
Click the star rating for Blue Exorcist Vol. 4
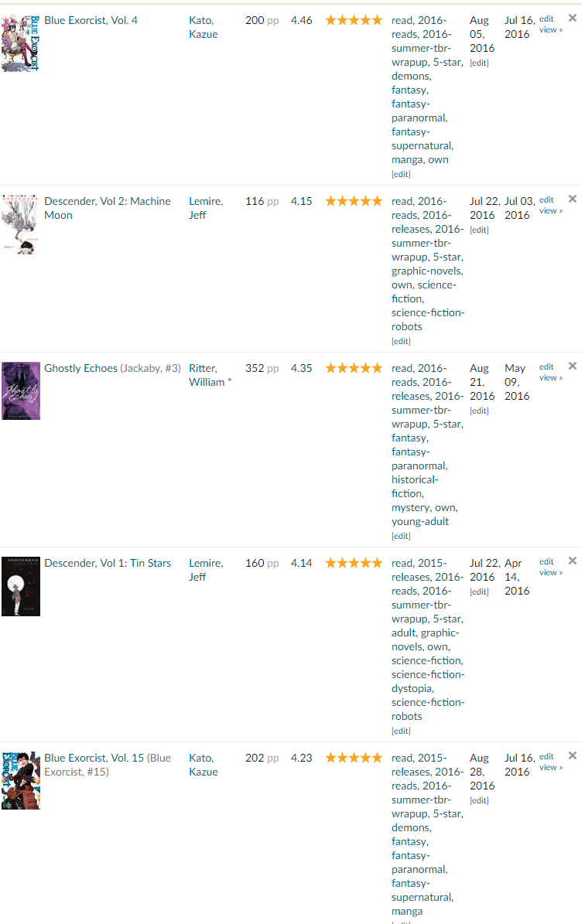coord(354,21)
